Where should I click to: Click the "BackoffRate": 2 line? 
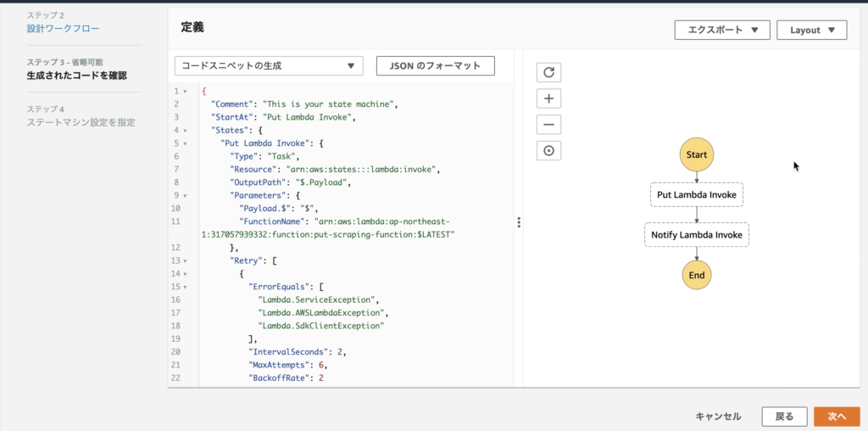click(x=287, y=378)
